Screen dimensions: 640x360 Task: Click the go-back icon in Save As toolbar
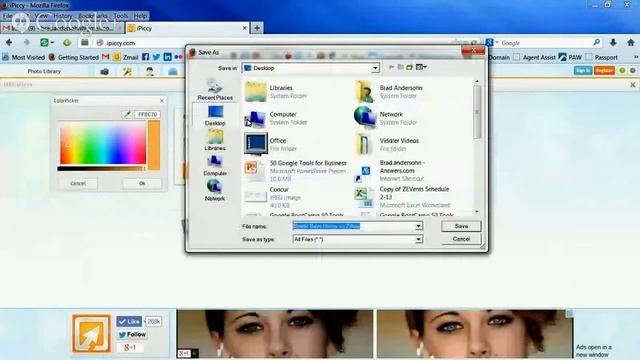[391, 67]
